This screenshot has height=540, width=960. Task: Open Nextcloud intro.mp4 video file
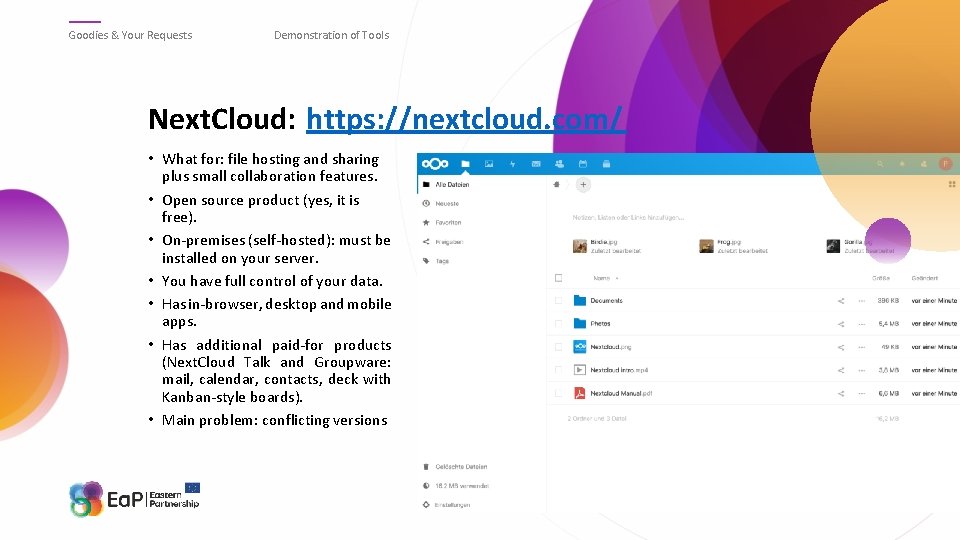[x=619, y=370]
